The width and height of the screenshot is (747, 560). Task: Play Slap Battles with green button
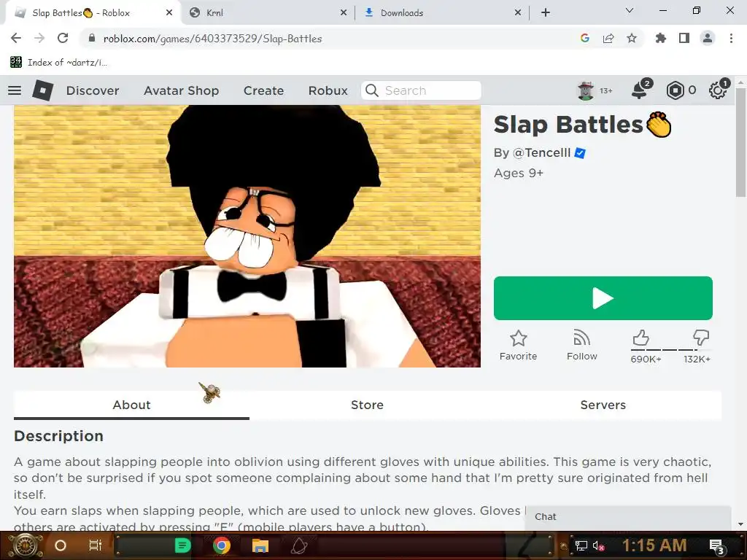[x=603, y=298]
